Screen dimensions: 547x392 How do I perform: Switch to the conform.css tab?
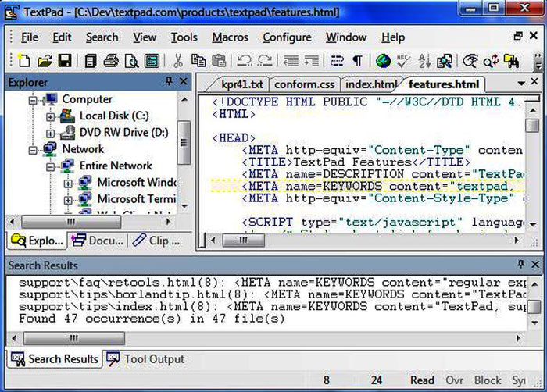click(304, 84)
